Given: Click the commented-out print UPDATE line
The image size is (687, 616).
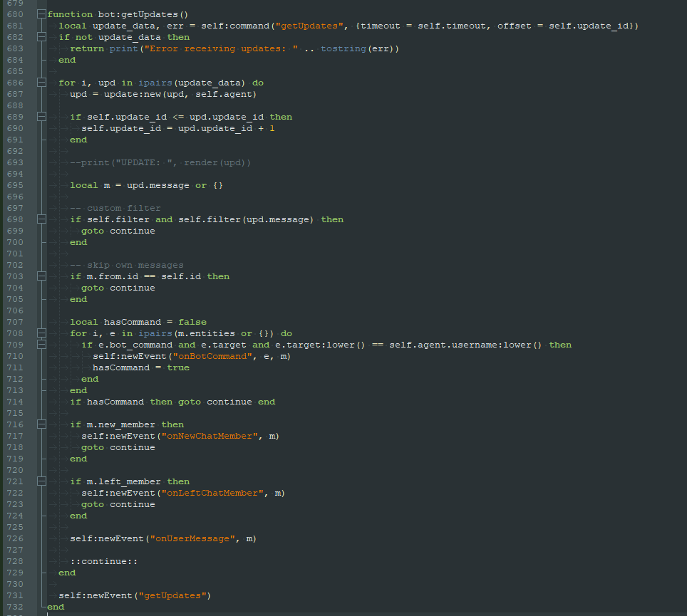Looking at the screenshot, I should (160, 162).
